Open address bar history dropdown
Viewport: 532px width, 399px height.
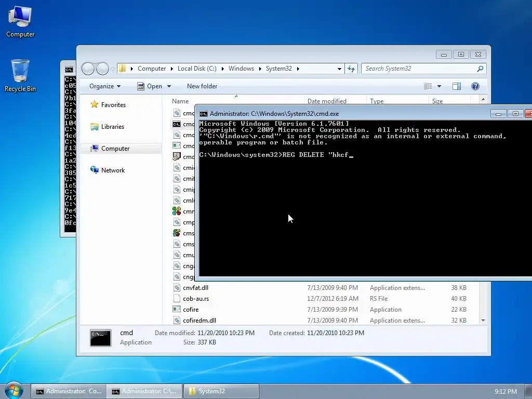(339, 69)
